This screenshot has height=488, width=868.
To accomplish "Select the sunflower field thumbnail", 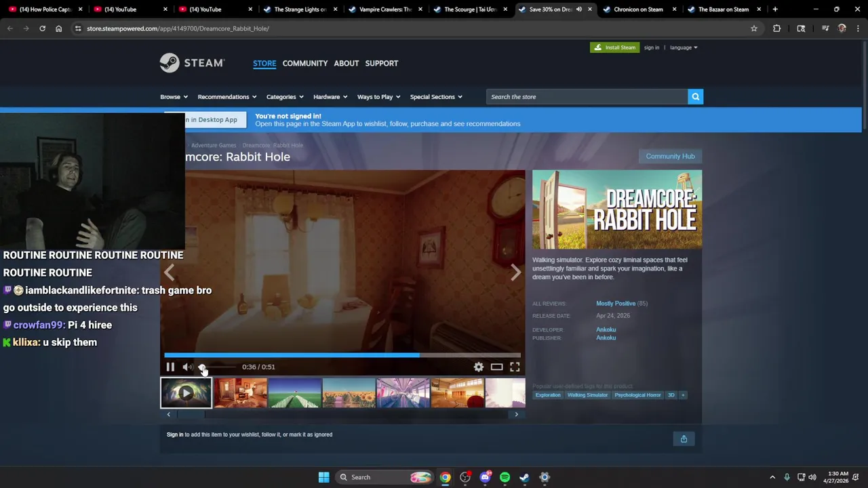I will (x=349, y=393).
